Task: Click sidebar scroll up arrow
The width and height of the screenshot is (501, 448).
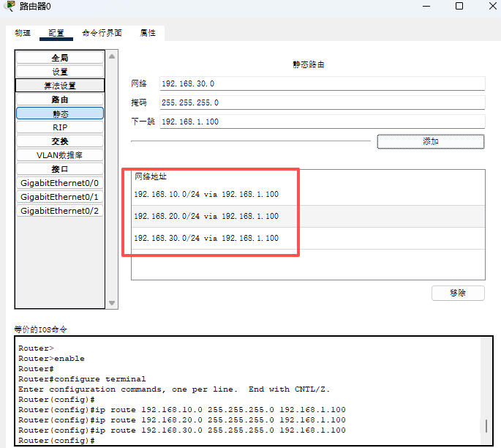Action: click(x=112, y=56)
